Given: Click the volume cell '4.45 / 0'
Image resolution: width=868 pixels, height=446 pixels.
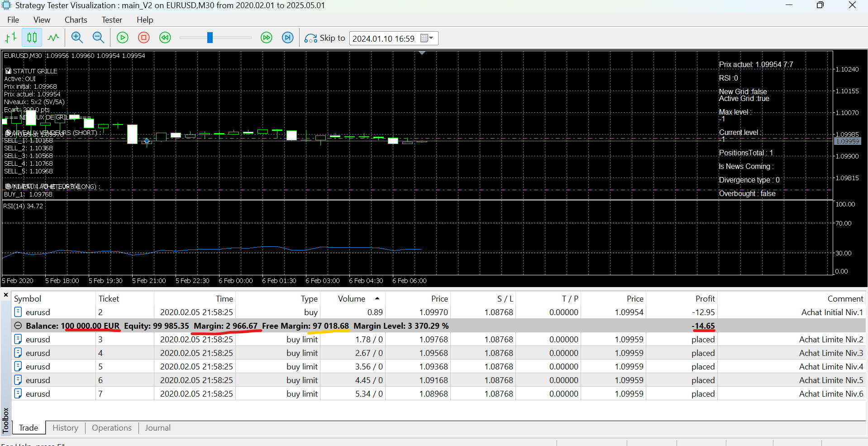Looking at the screenshot, I should click(369, 380).
